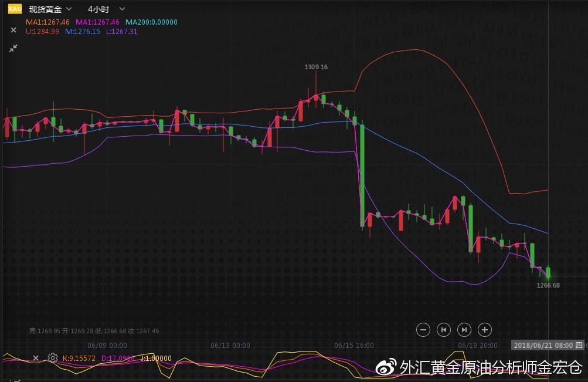Click the OHLC readout 高:1269.95 line
The width and height of the screenshot is (588, 382).
click(x=94, y=331)
